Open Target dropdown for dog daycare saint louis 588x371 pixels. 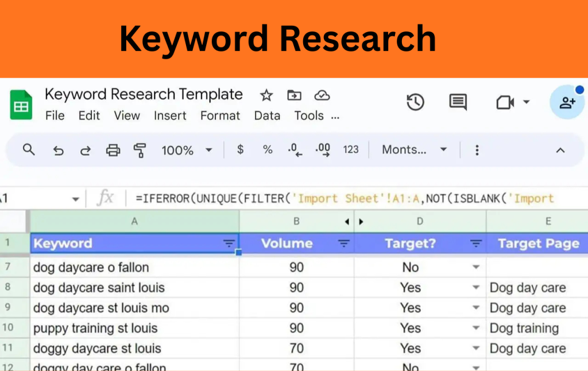476,288
